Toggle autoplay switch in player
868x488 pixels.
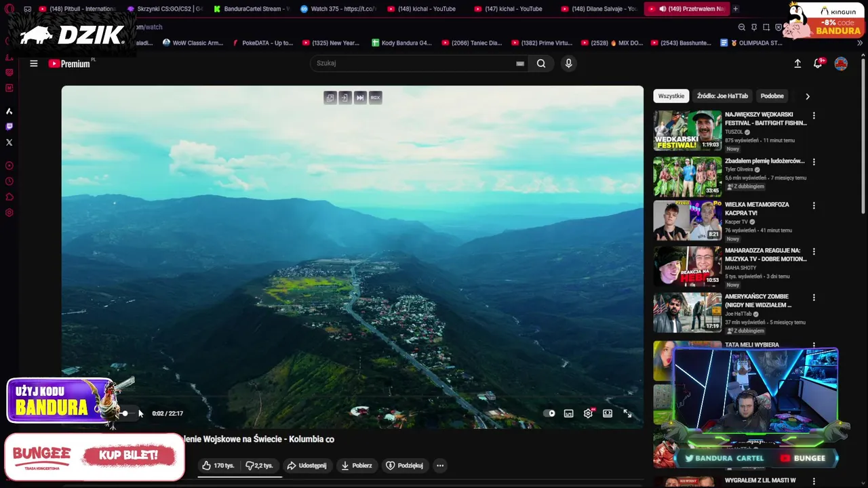549,413
